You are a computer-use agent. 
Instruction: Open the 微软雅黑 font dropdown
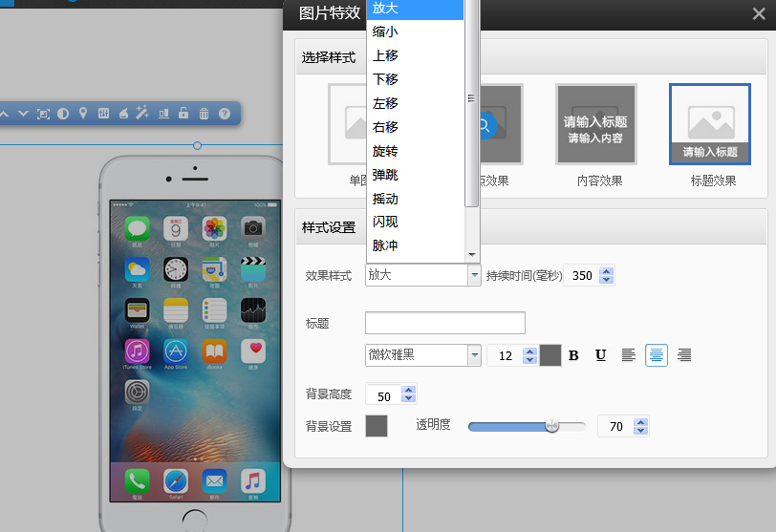[474, 355]
